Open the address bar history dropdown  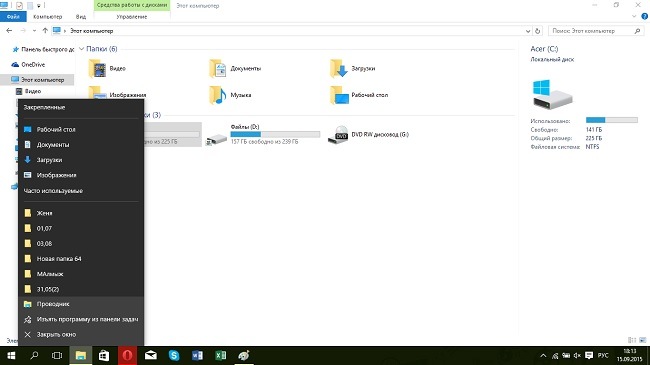528,31
